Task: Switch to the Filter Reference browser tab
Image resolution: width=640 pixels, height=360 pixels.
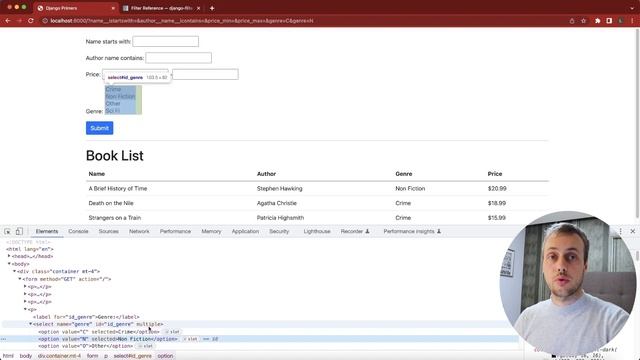Action: tap(160, 8)
